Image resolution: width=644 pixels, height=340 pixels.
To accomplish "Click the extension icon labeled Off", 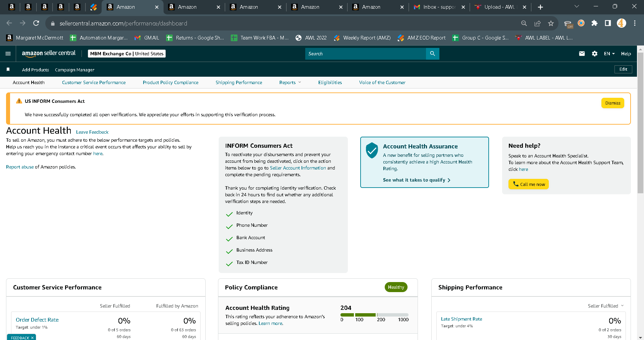I will click(568, 24).
